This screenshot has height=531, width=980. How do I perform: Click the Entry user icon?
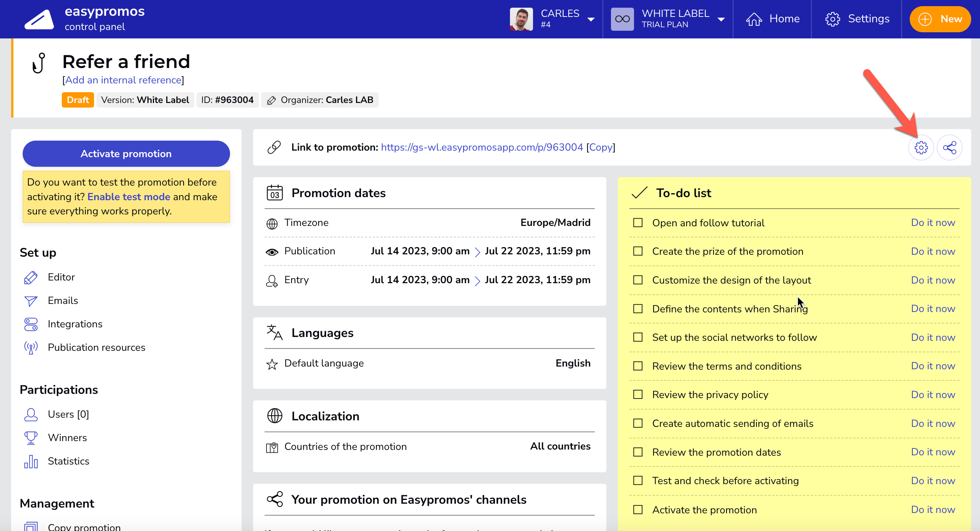point(272,281)
